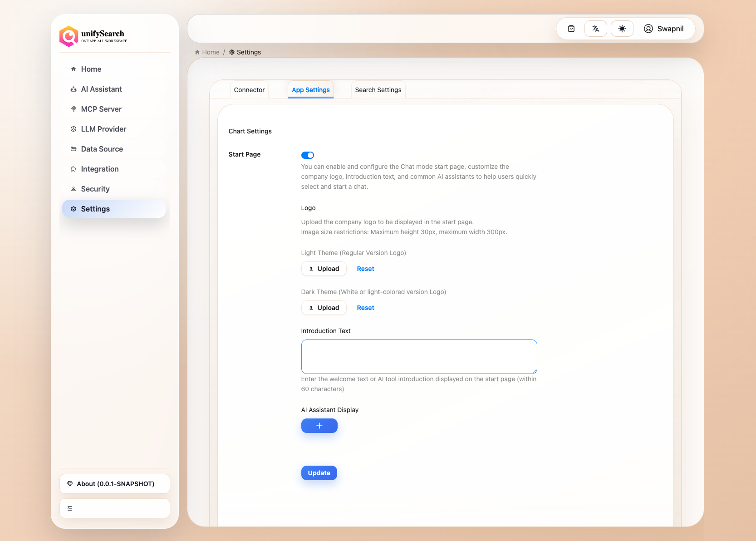Select the Security sidebar icon
The height and width of the screenshot is (541, 756).
click(74, 189)
